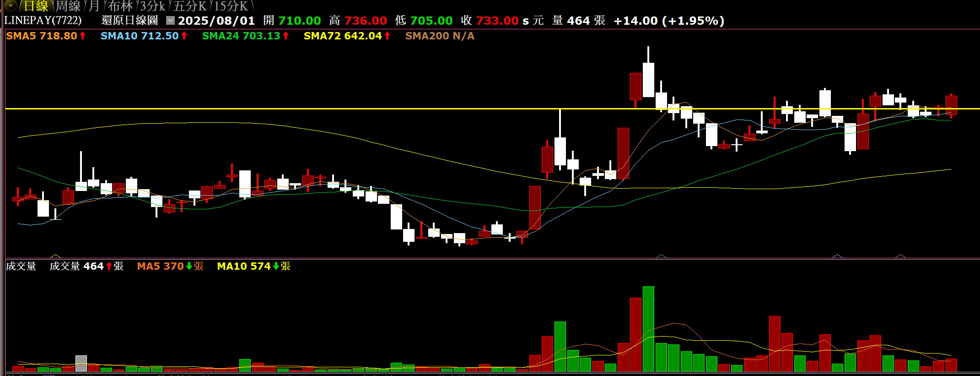Open the round menu button beside 日線 tab
Screen dimensions: 980x376
tap(11, 6)
